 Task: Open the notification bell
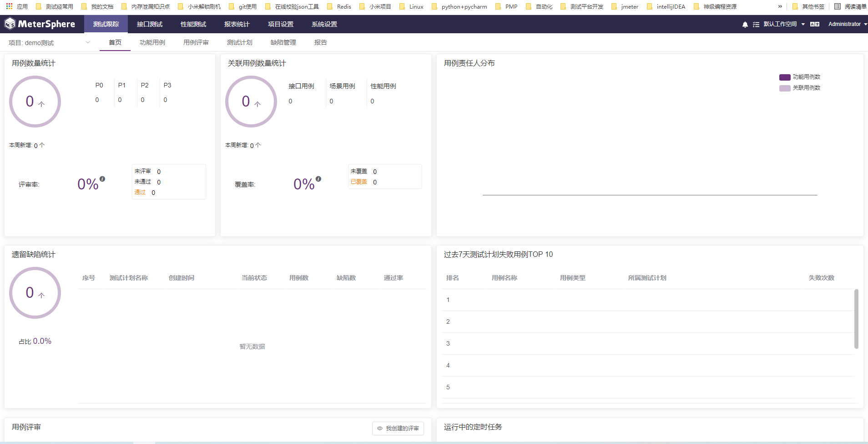(745, 25)
